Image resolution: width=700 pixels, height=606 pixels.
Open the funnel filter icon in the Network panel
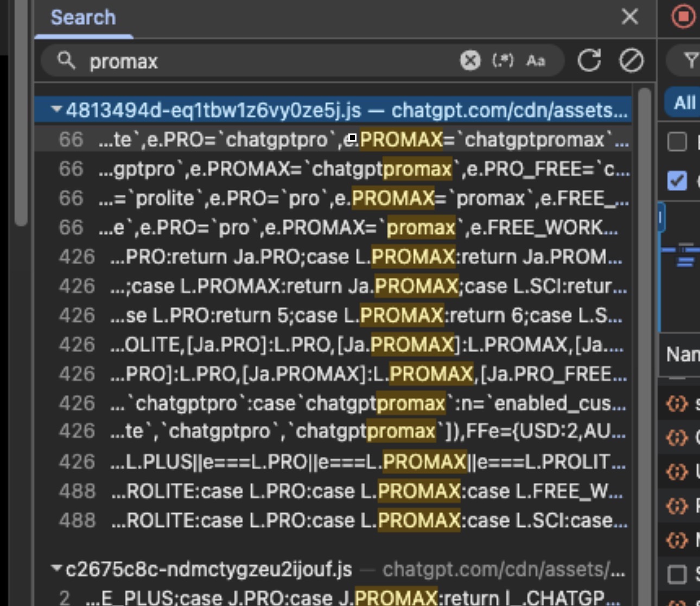[690, 60]
